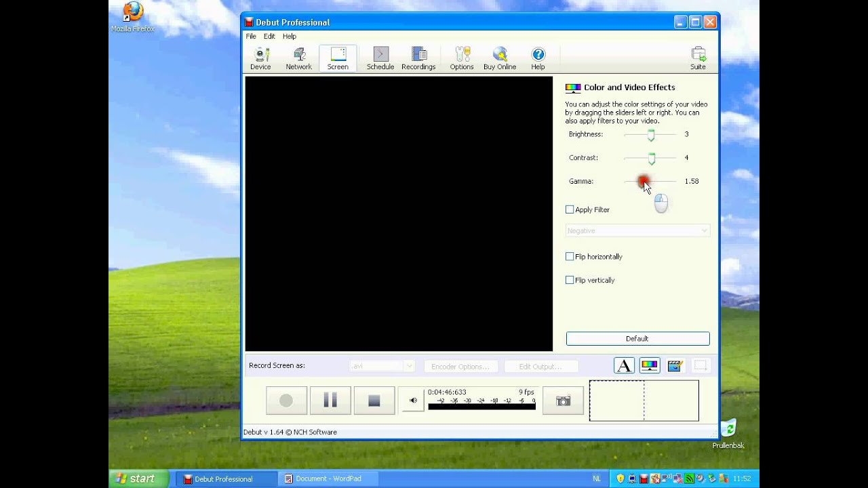The image size is (868, 488).
Task: Check Flip vertically
Action: pos(570,280)
